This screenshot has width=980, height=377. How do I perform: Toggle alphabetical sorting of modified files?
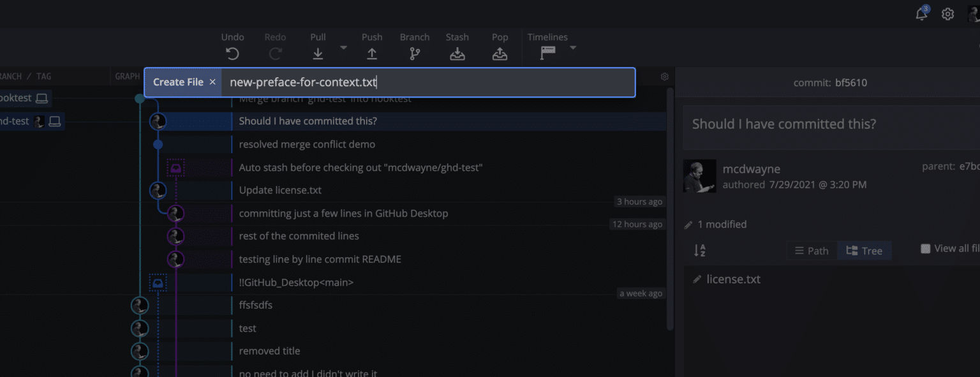[699, 250]
